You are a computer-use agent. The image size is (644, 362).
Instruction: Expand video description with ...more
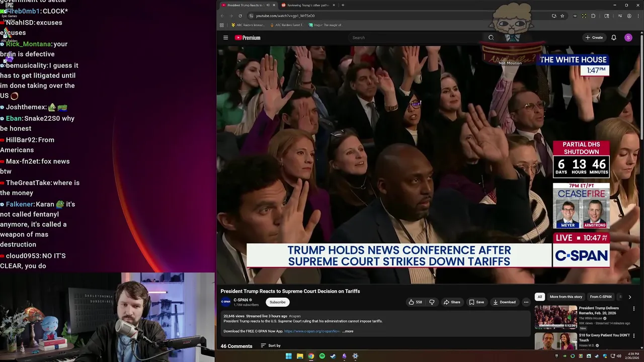(348, 331)
